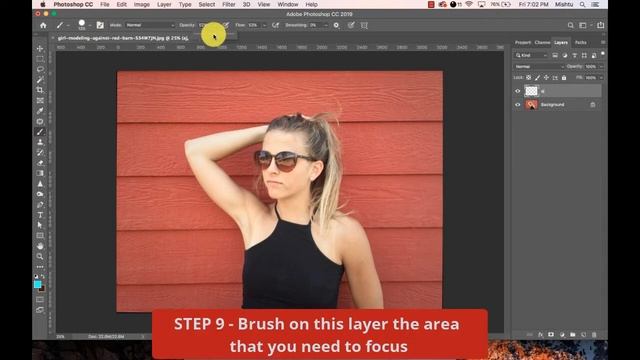Select the Frame tool
This screenshot has width=640, height=360.
click(x=40, y=100)
